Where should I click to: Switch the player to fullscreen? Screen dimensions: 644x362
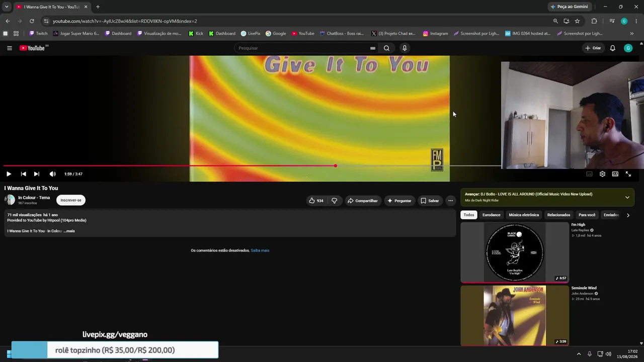click(x=628, y=174)
